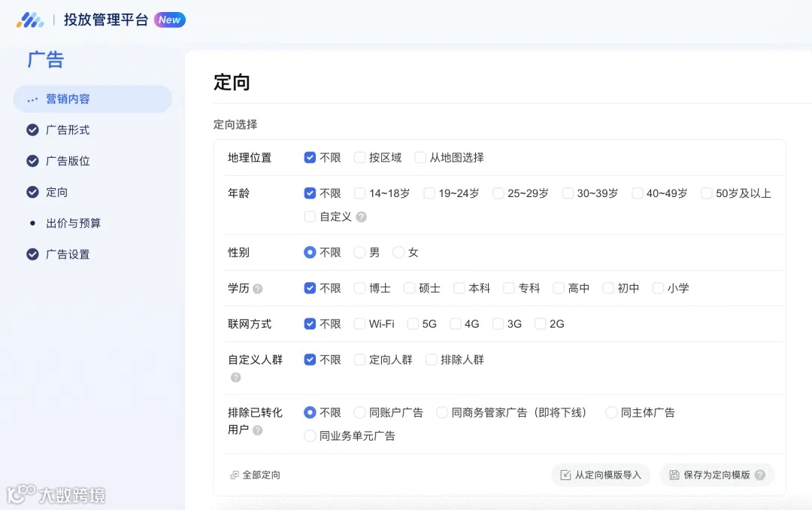The image size is (812, 510).
Task: Click the platform logo icon at top left
Action: [29, 20]
